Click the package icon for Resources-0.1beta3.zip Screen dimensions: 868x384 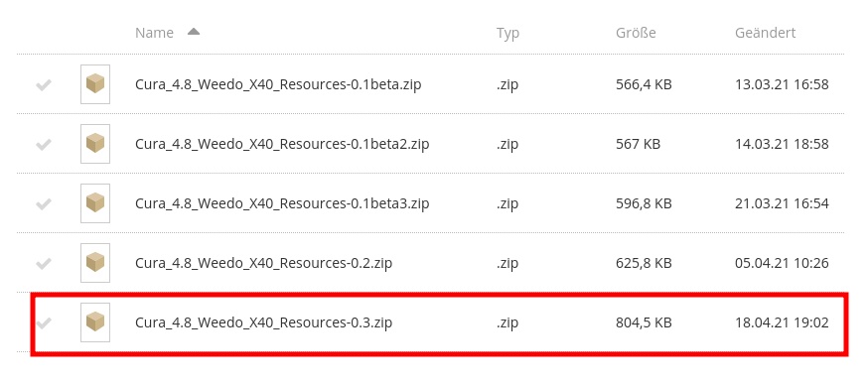[95, 203]
